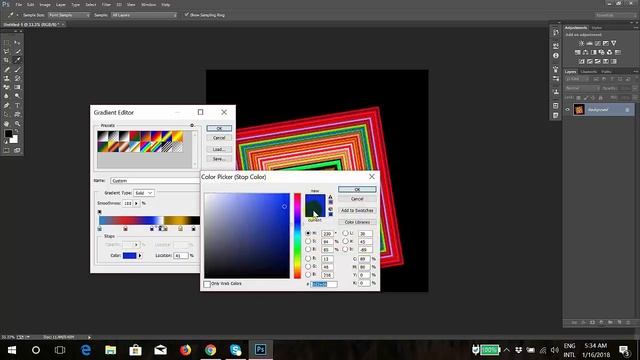The width and height of the screenshot is (640, 360).
Task: Open the Image menu
Action: tap(45, 4)
